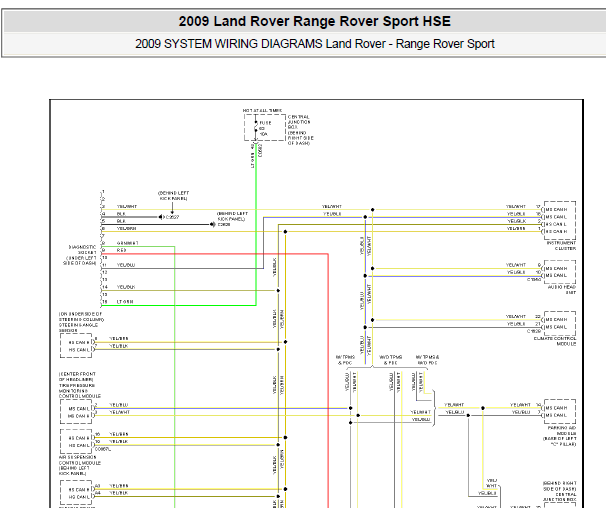This screenshot has height=508, width=606.
Task: Click the 'AUDIO HEAD UNIT' label
Action: 562,290
